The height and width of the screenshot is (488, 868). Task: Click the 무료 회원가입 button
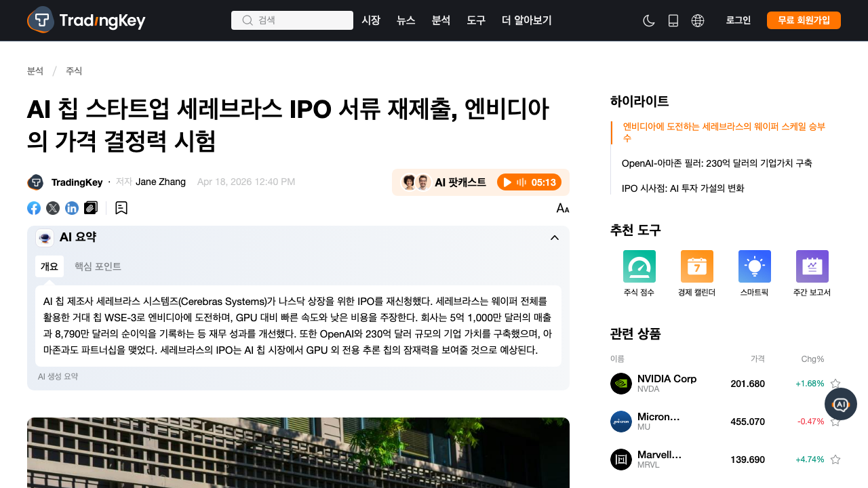point(804,20)
